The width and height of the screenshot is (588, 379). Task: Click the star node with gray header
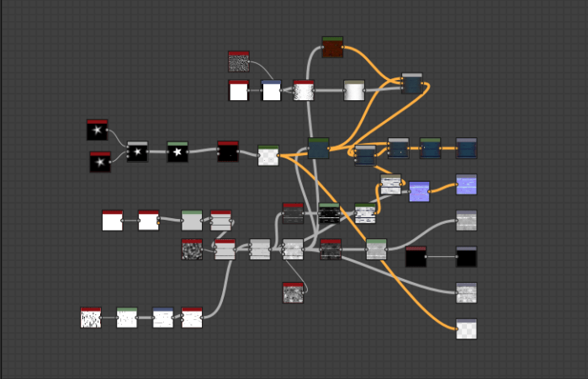[137, 152]
